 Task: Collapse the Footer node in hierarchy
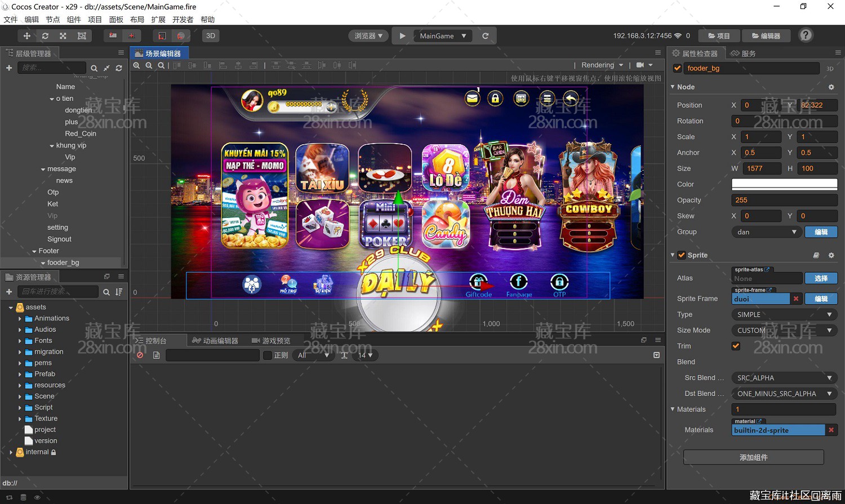[x=34, y=251]
